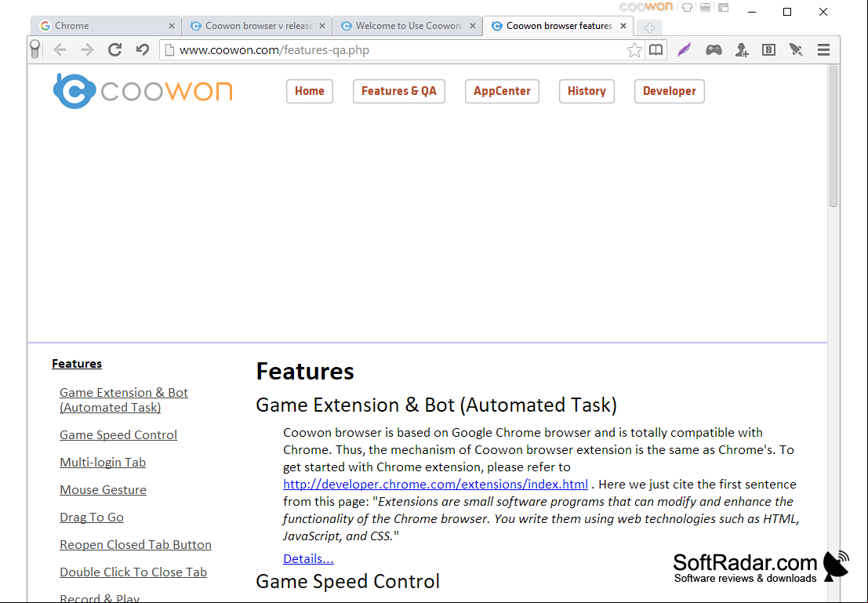Jump to Game Speed Control in sidebar
This screenshot has width=868, height=603.
pyautogui.click(x=118, y=434)
